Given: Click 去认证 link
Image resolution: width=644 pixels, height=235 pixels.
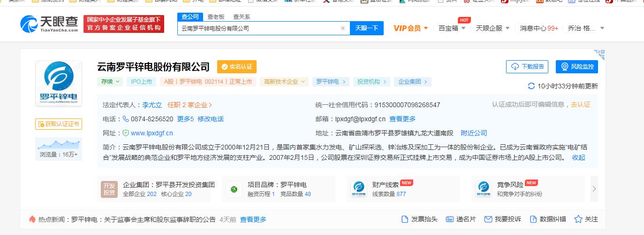Looking at the screenshot, I should (581, 104).
